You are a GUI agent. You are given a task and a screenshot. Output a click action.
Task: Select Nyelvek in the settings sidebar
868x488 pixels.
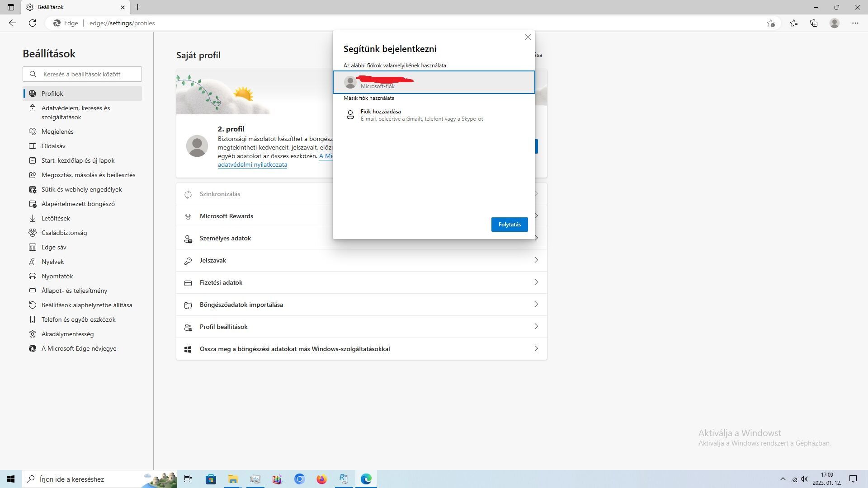[x=52, y=262]
